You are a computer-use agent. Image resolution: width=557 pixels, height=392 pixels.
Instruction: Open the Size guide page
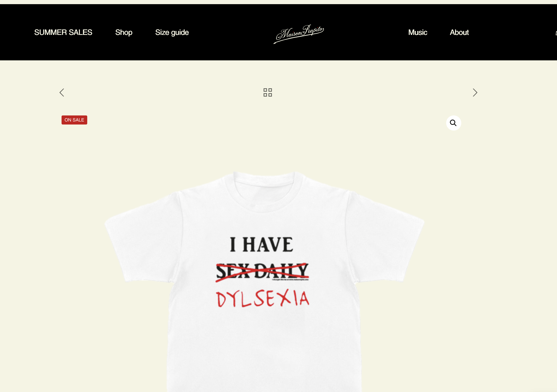tap(172, 32)
